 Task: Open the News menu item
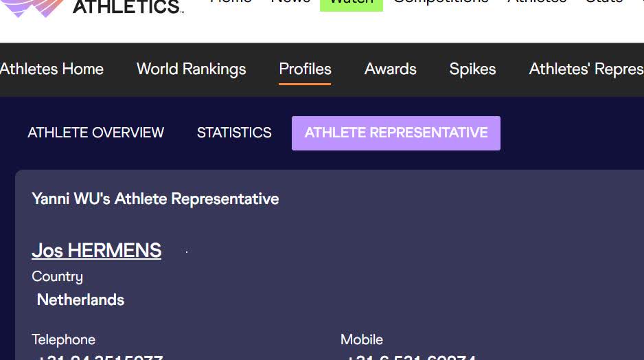point(290,3)
